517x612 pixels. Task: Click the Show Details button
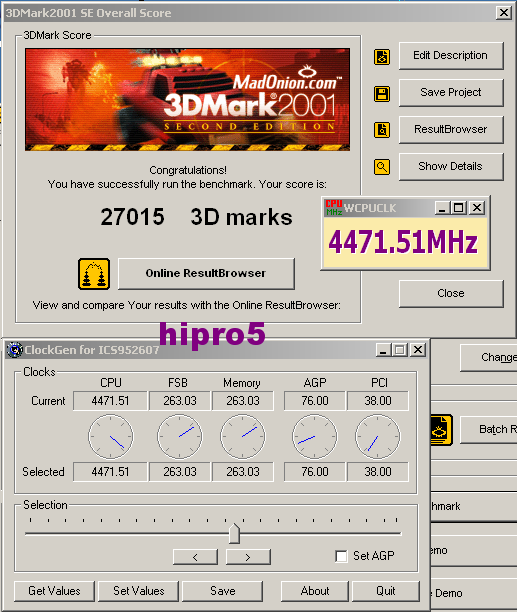[x=451, y=167]
